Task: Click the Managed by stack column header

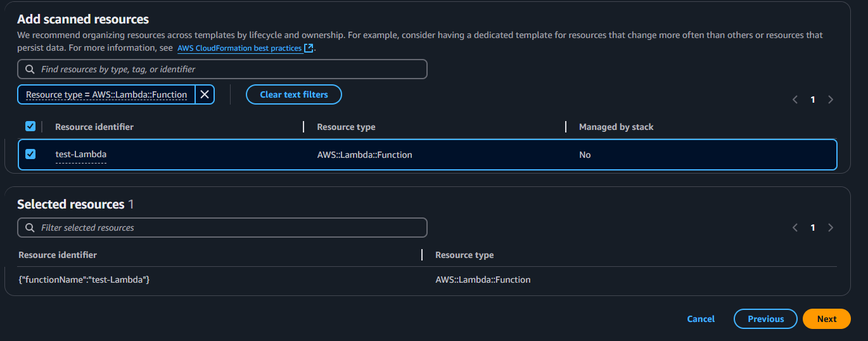Action: click(616, 127)
